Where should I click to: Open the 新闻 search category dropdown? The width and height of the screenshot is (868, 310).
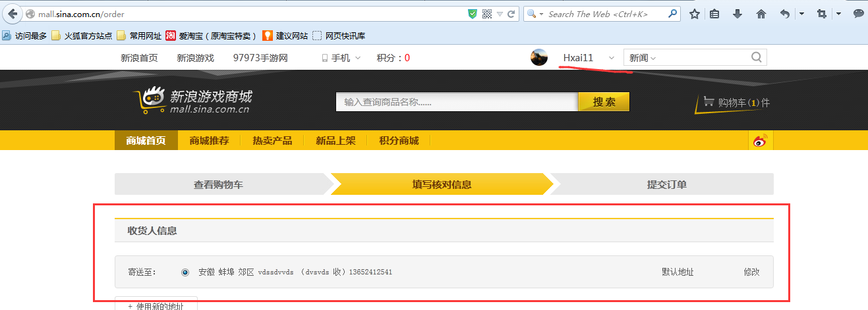(x=643, y=58)
